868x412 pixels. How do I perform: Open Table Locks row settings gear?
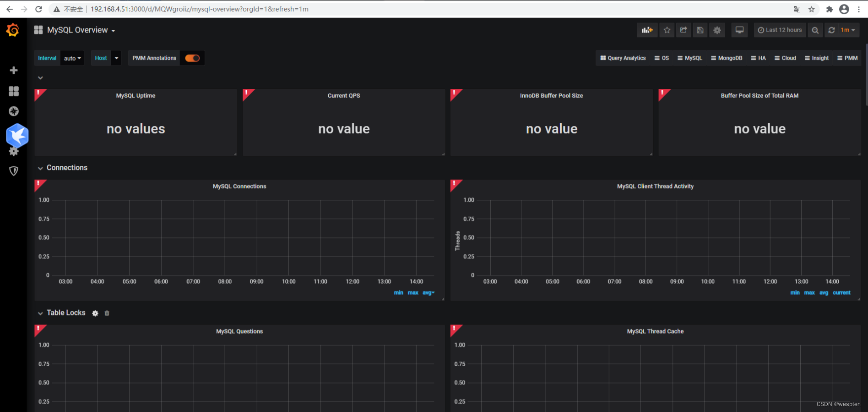click(x=95, y=313)
